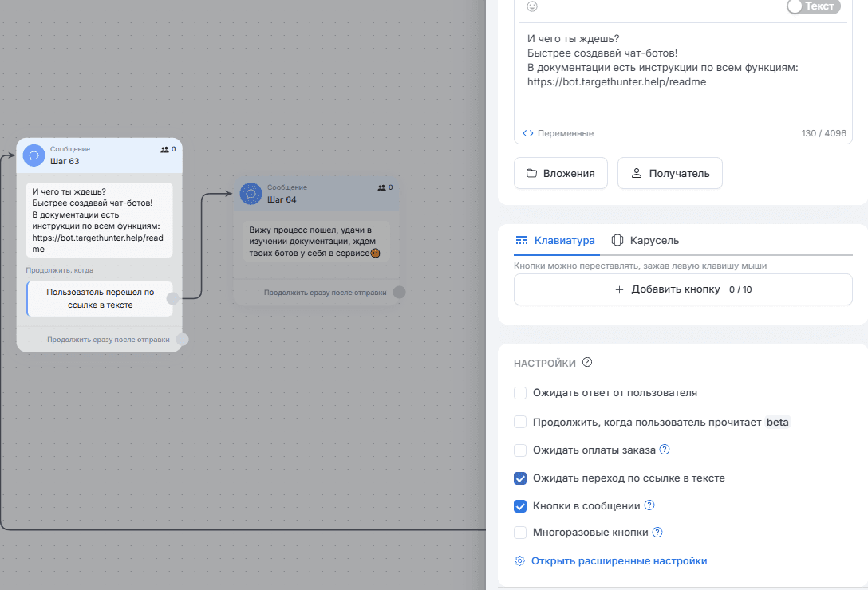
Task: Click the Шаг 63 message bubble icon
Action: [x=34, y=155]
